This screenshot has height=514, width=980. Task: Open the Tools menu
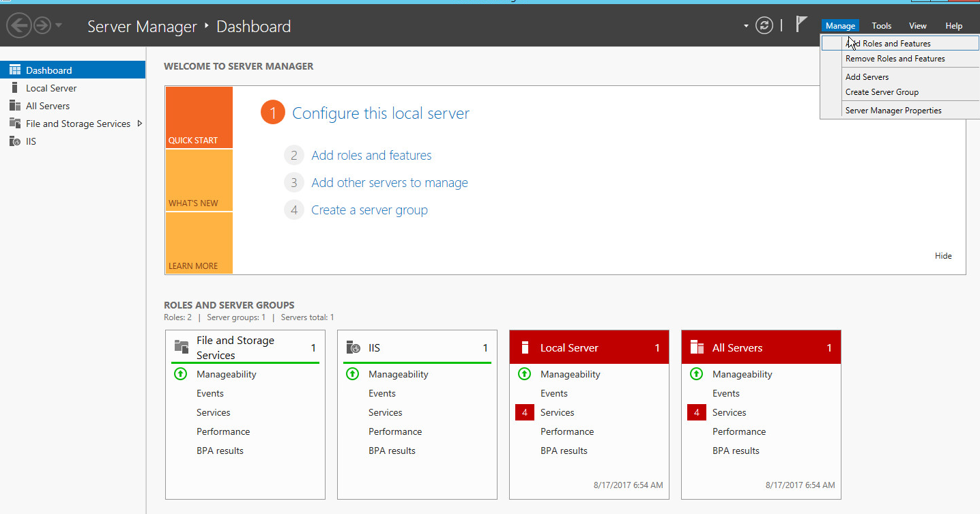tap(881, 26)
